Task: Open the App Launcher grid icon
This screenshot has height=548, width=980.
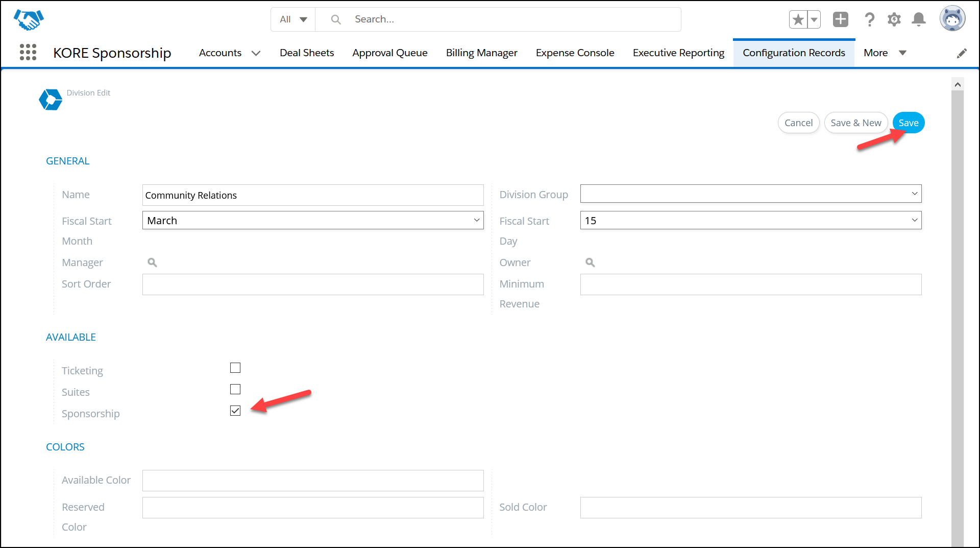Action: (x=28, y=52)
